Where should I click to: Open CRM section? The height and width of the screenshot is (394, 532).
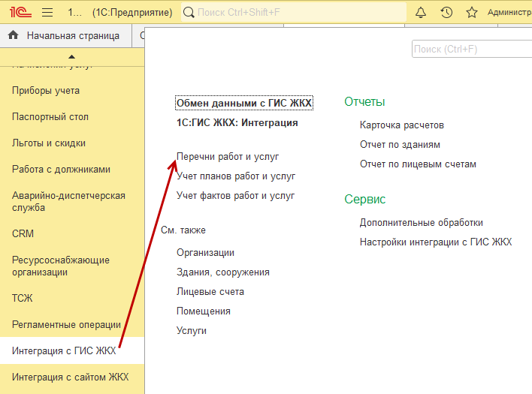click(23, 233)
